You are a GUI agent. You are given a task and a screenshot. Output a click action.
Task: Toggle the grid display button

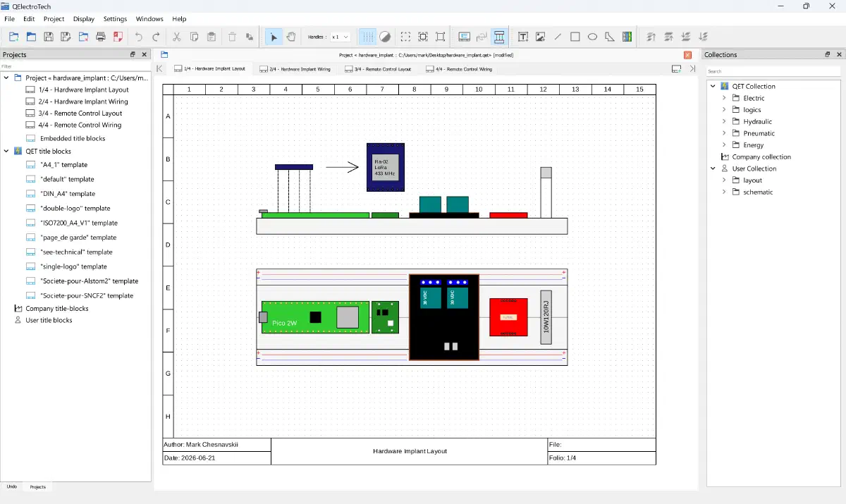[x=368, y=37]
